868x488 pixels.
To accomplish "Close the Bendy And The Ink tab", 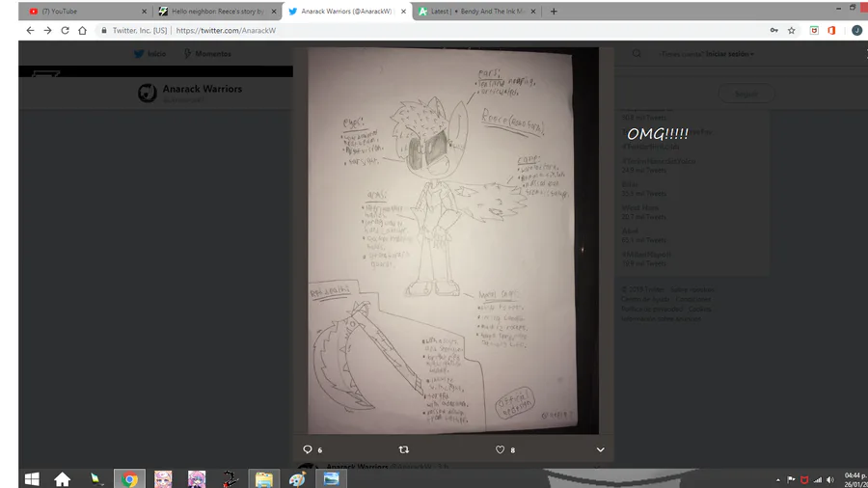I will [533, 11].
